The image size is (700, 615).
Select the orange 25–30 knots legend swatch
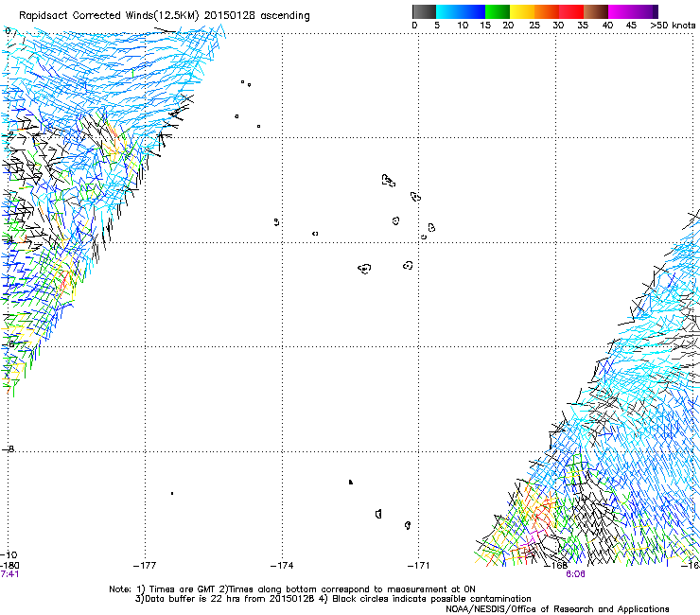[x=547, y=11]
